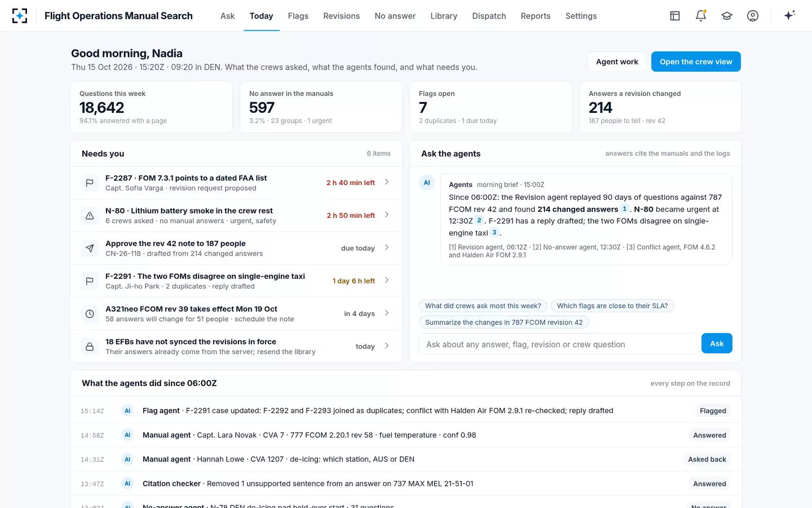Click the warning triangle for N-80
Image resolution: width=812 pixels, height=508 pixels.
(x=90, y=216)
